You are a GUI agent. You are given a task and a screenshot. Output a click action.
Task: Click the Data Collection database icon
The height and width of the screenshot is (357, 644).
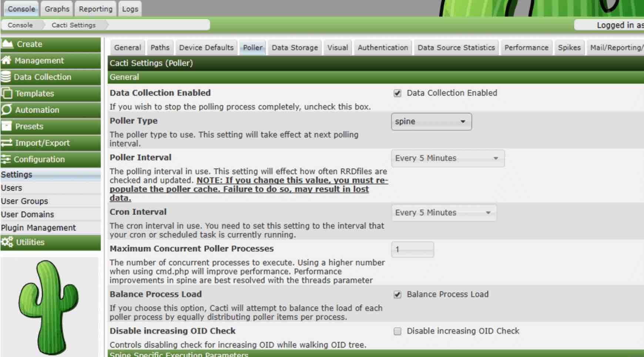[x=6, y=77]
